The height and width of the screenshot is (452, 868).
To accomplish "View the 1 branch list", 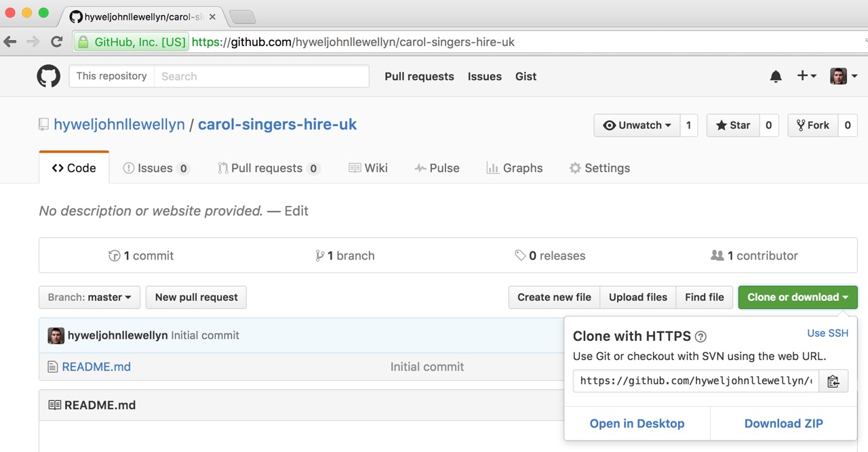I will (x=345, y=255).
